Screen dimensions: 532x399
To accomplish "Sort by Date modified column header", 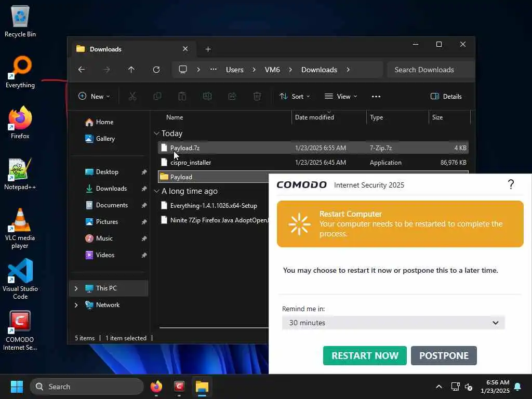I will (x=314, y=117).
